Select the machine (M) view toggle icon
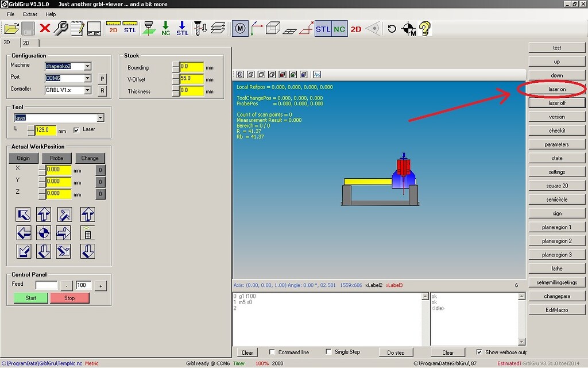 pyautogui.click(x=239, y=28)
